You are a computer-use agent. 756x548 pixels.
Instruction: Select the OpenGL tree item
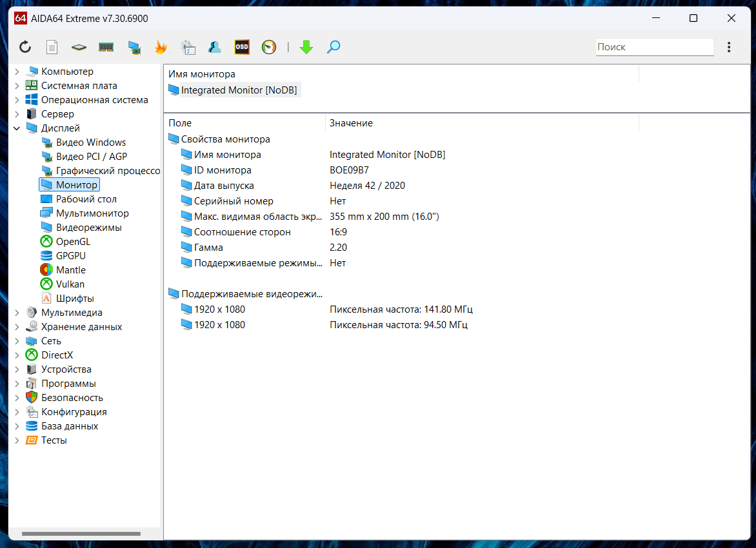[x=73, y=242]
